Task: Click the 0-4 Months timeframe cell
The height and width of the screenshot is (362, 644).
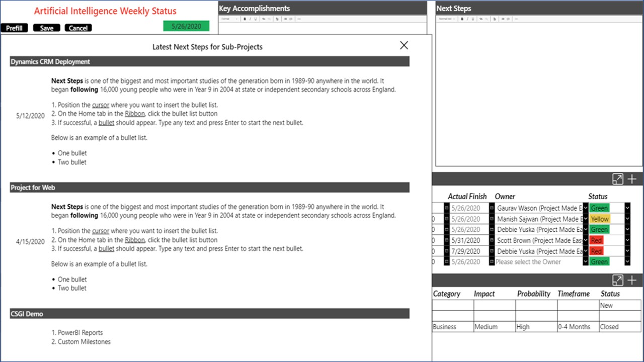Action: click(578, 327)
